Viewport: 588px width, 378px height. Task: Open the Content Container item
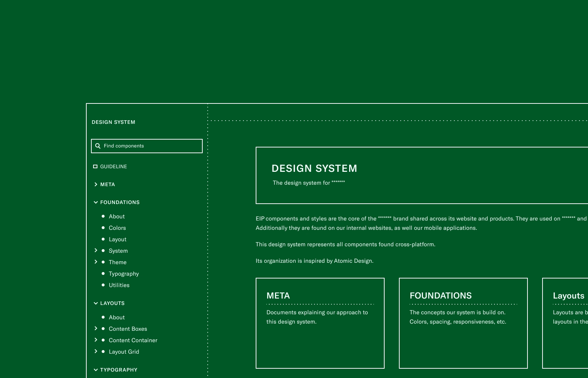click(x=133, y=340)
